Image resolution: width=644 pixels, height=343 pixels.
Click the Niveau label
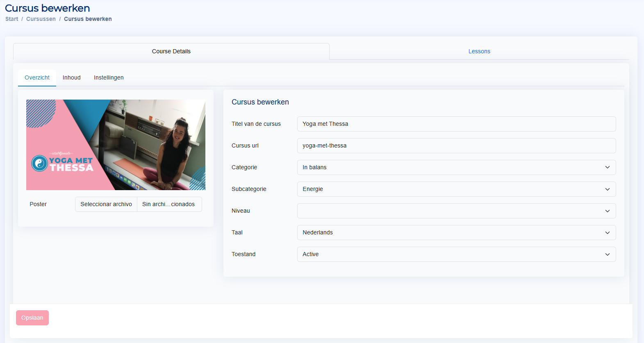(241, 211)
